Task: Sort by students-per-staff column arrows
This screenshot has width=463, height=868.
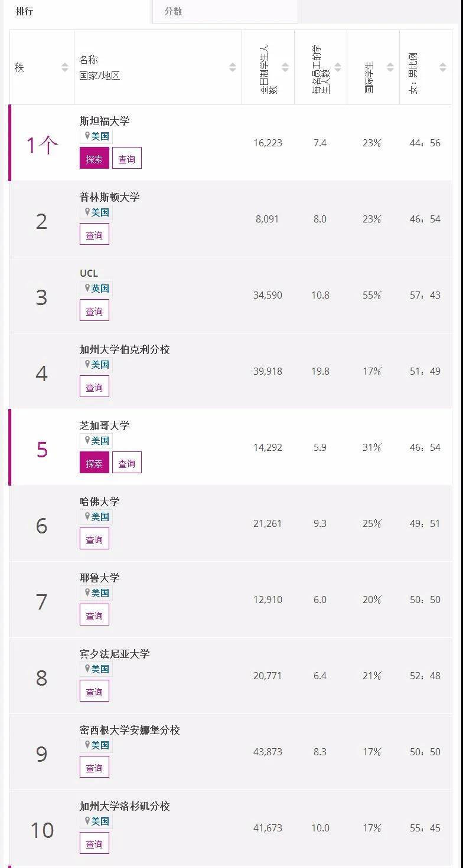Action: (x=338, y=68)
